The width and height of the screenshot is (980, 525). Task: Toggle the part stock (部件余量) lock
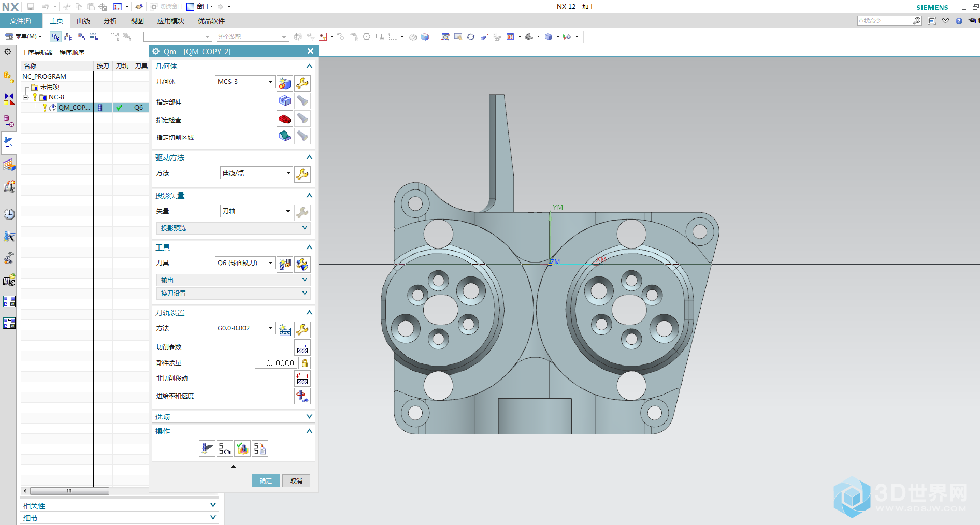click(305, 363)
